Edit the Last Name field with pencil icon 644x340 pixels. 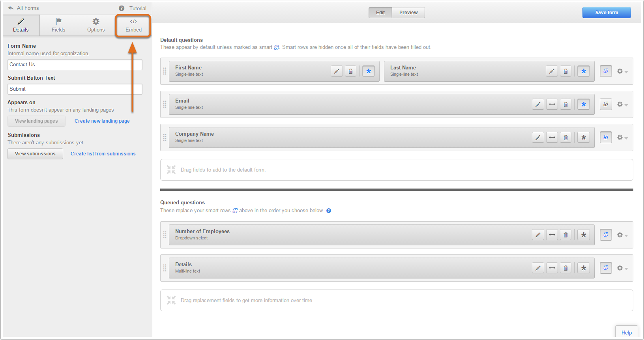click(552, 71)
